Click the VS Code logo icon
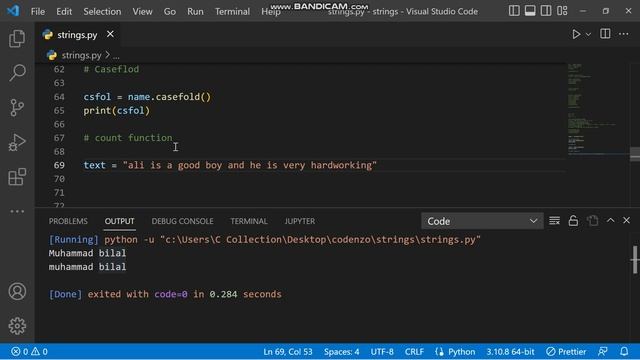 pos(13,11)
